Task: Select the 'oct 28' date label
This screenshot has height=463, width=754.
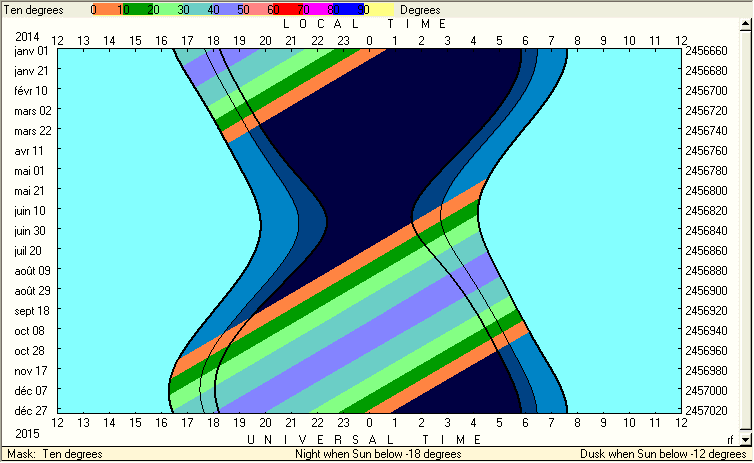Action: (x=29, y=351)
